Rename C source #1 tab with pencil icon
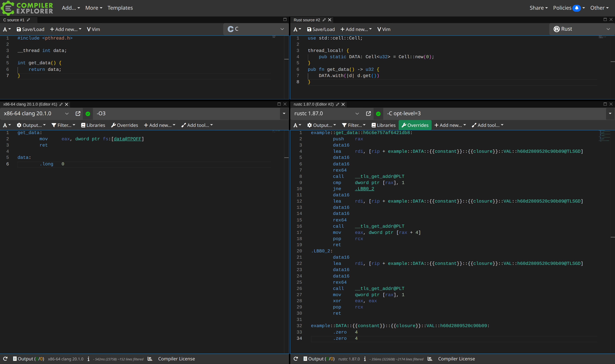 coord(29,20)
